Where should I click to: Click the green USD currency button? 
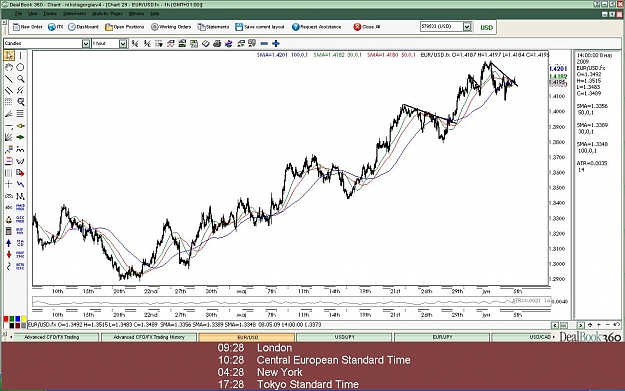(486, 28)
